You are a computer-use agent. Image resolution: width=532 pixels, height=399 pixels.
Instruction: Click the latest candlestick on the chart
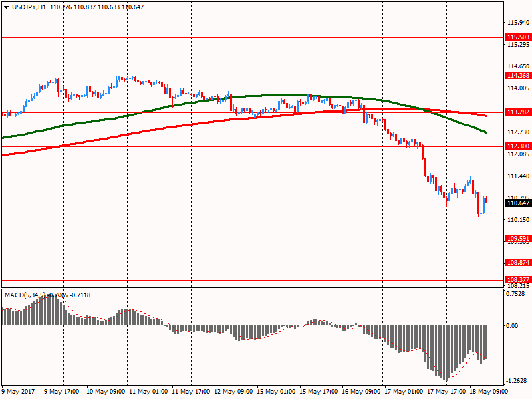(487, 200)
